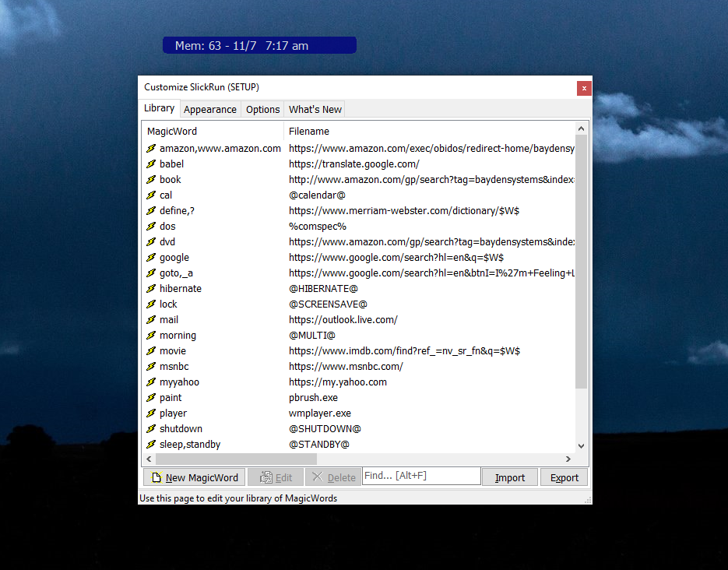Screen dimensions: 728x570
Task: Click the lightning icon for define,?
Action: 151,211
